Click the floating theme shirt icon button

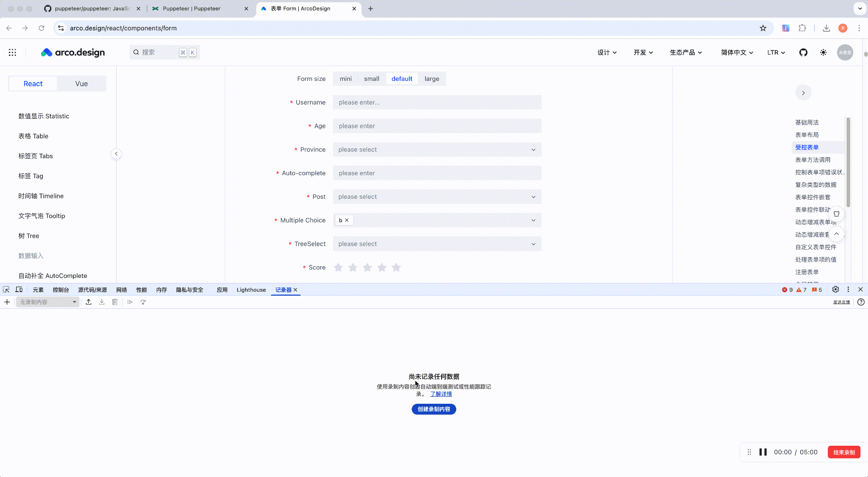coord(836,214)
